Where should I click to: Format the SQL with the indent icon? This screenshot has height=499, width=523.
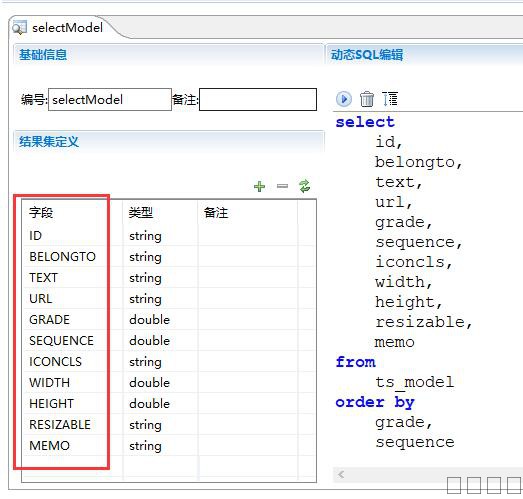click(390, 99)
